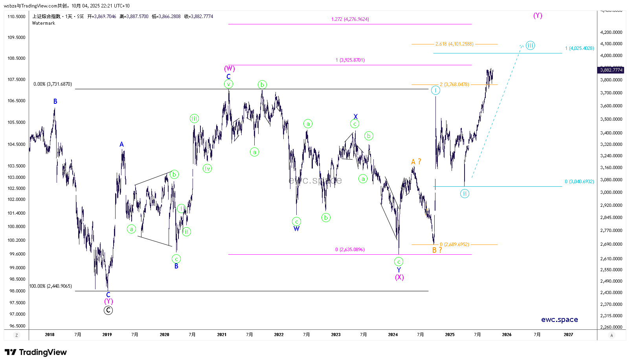The image size is (630, 364).
Task: Click the orange 'B ?' wave label
Action: tap(437, 250)
